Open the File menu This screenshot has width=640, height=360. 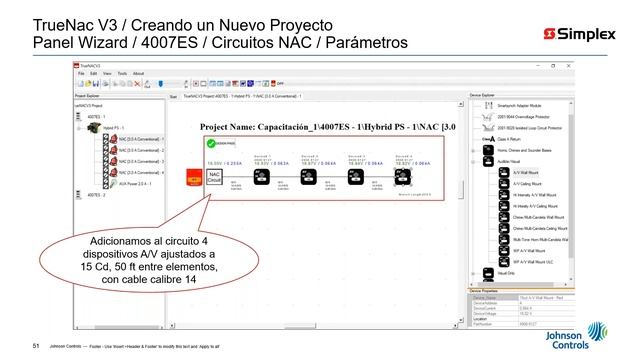point(81,73)
